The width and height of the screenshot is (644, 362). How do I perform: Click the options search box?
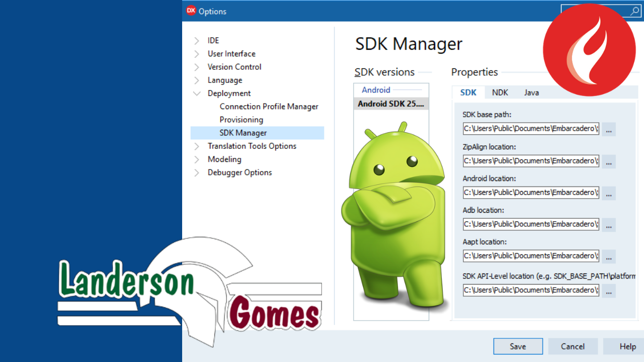[x=600, y=11]
